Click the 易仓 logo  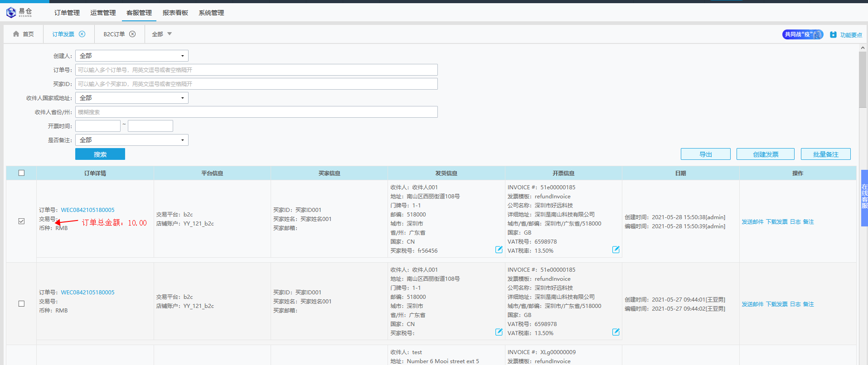(19, 12)
